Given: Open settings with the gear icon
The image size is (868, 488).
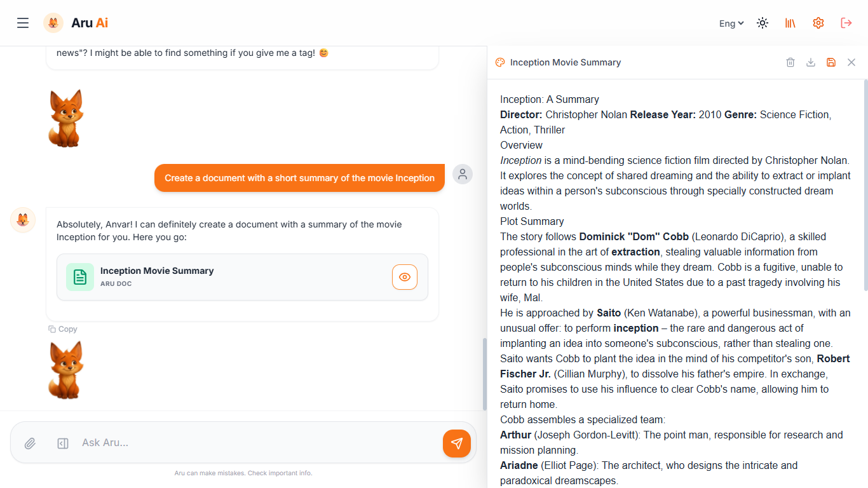Looking at the screenshot, I should (x=818, y=23).
